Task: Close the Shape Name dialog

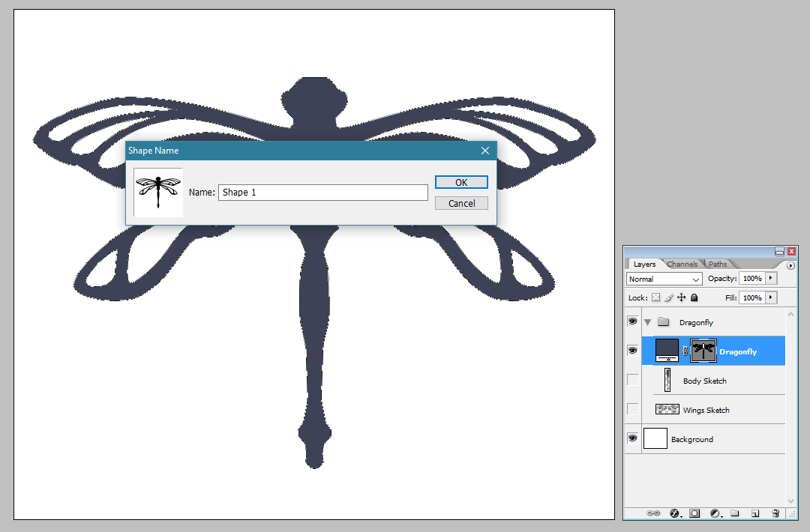Action: tap(485, 150)
